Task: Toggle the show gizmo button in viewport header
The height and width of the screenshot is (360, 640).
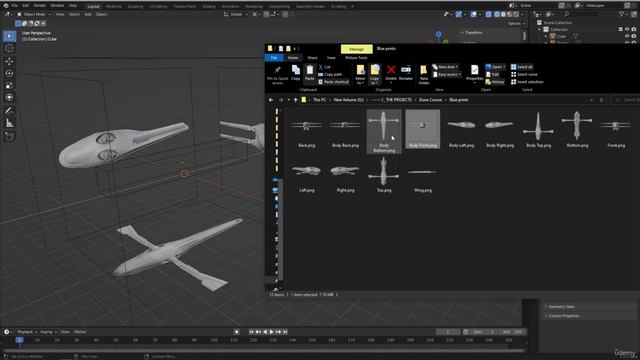Action: click(459, 14)
